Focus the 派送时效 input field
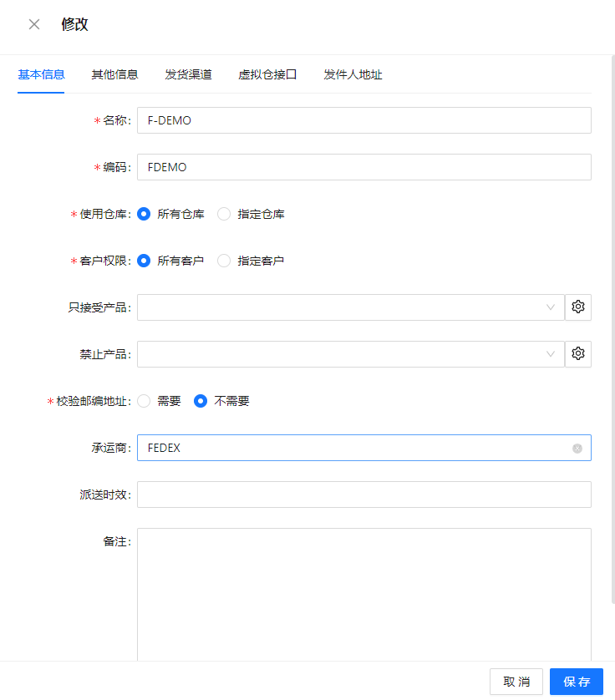Viewport: 615px width, 700px height. (363, 495)
